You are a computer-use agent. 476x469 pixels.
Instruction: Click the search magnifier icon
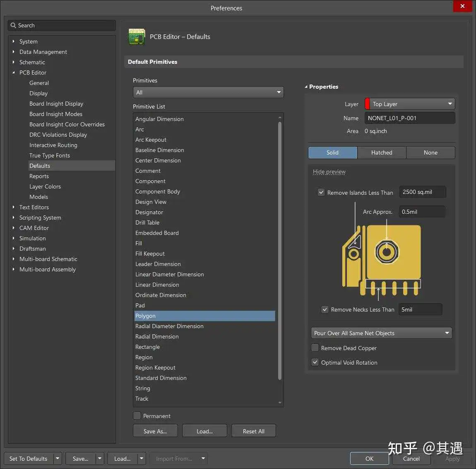[13, 25]
